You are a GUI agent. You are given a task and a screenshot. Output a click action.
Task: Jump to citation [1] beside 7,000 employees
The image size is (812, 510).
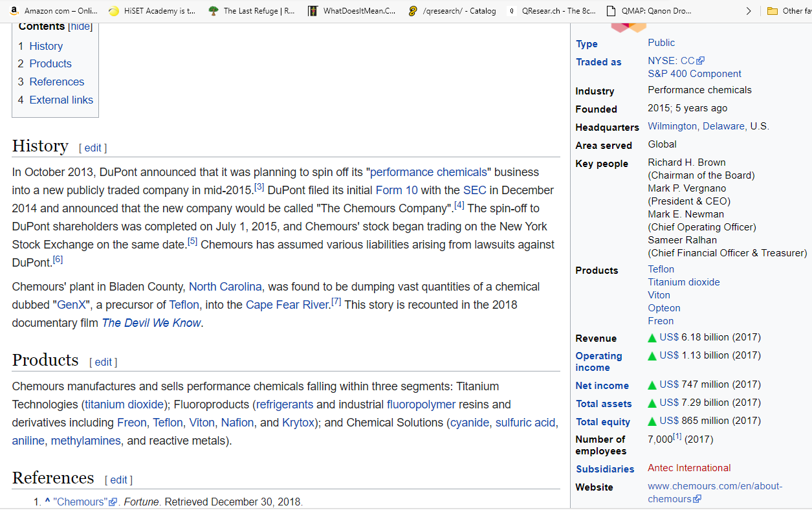[x=677, y=436]
